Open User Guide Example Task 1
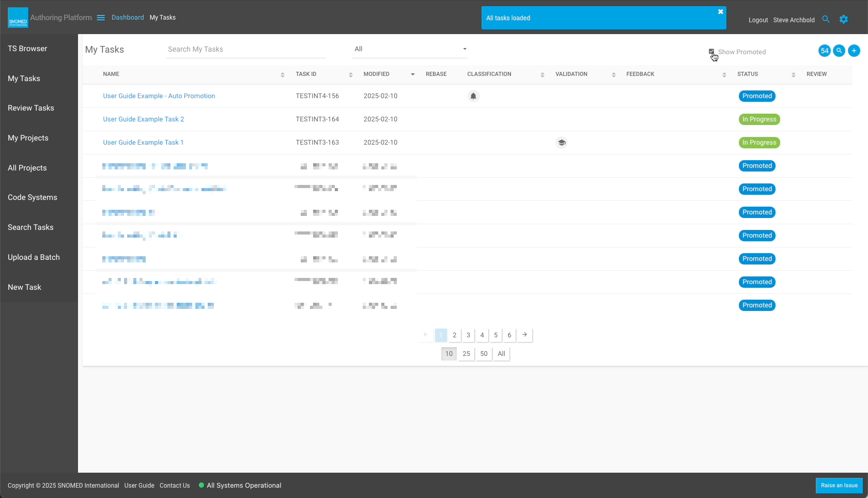The width and height of the screenshot is (868, 498). 143,143
